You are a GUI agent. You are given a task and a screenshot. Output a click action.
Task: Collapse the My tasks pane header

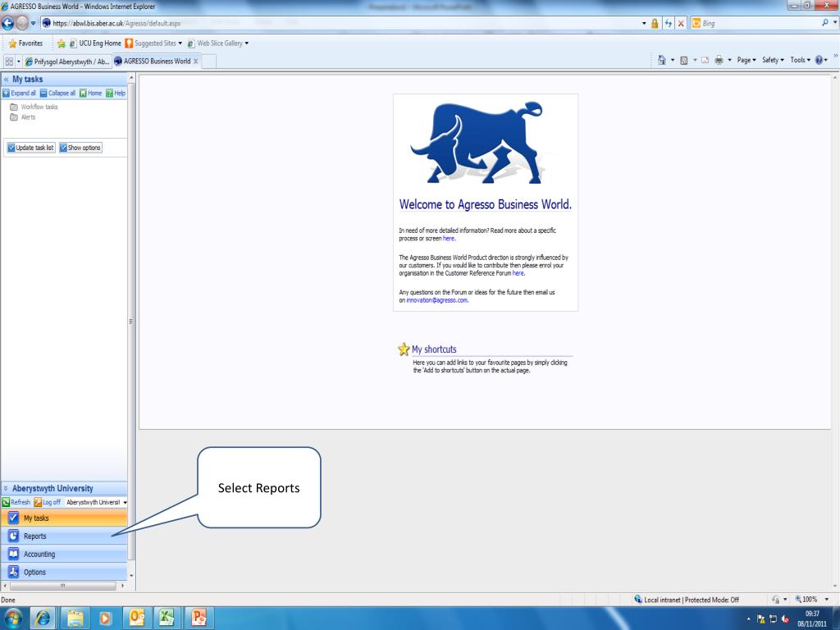pyautogui.click(x=6, y=80)
